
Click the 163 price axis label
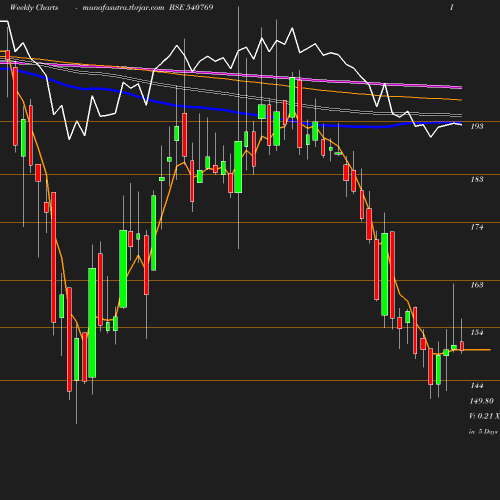pos(477,285)
